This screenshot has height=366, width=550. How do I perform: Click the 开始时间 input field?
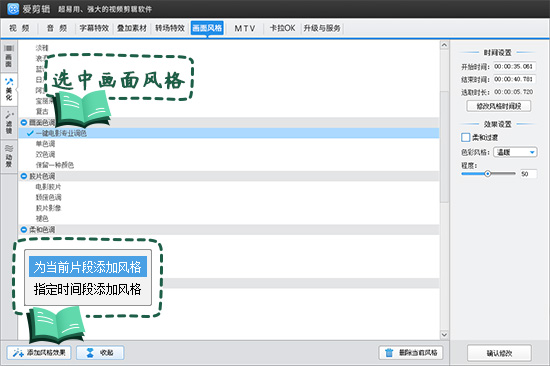click(x=514, y=67)
